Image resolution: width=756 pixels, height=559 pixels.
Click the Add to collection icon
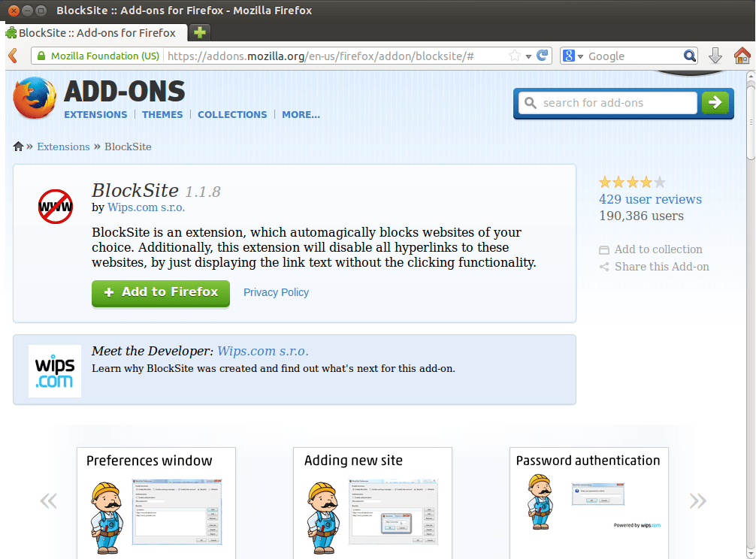click(605, 249)
